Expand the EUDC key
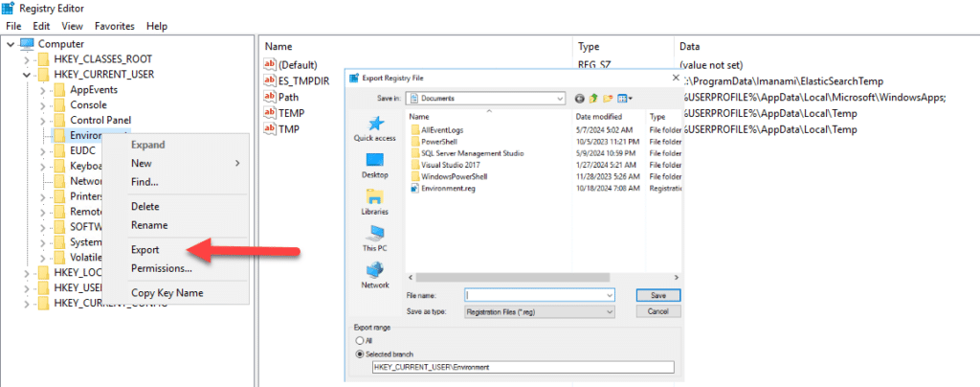The width and height of the screenshot is (980, 387). pos(42,150)
